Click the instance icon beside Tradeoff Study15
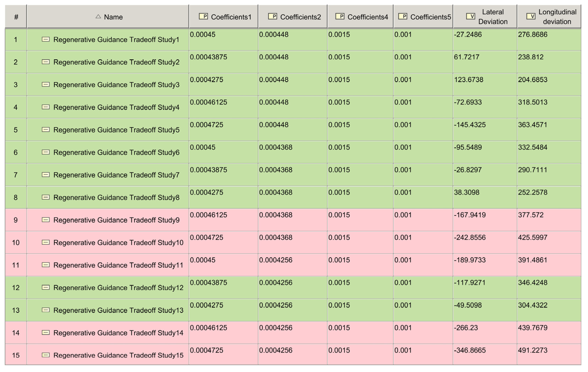 [x=46, y=355]
